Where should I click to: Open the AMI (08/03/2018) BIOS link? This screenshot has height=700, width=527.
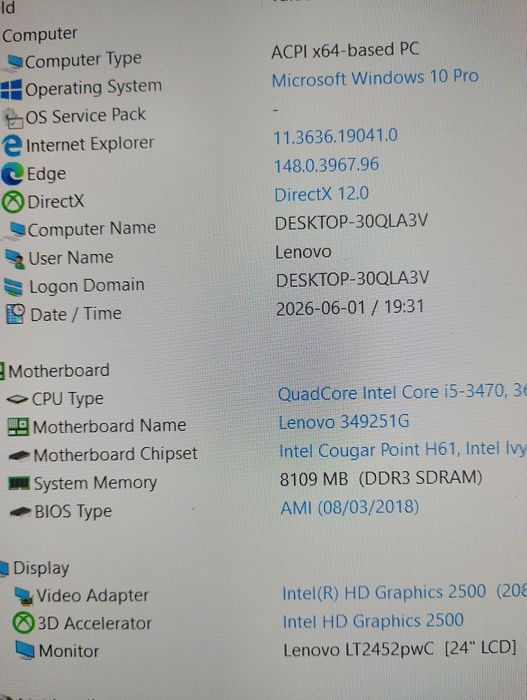tap(350, 507)
